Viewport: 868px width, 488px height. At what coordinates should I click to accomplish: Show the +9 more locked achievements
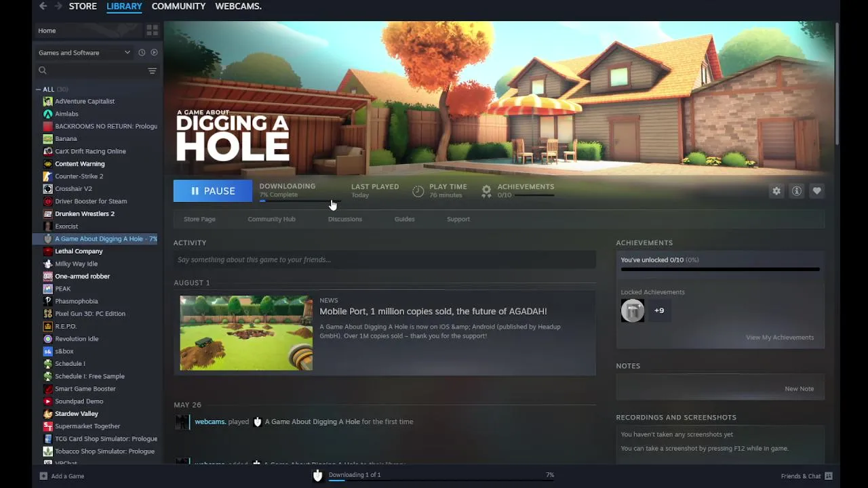659,310
